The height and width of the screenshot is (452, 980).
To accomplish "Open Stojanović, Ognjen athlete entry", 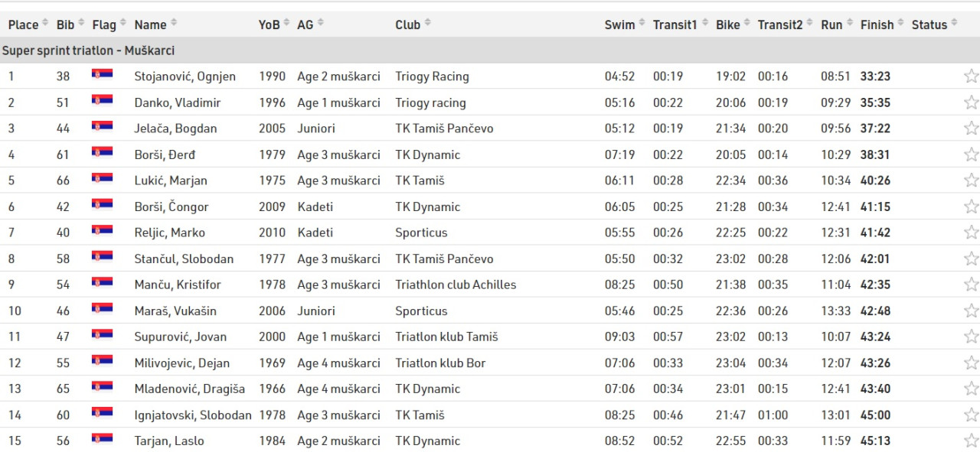I will click(x=185, y=76).
